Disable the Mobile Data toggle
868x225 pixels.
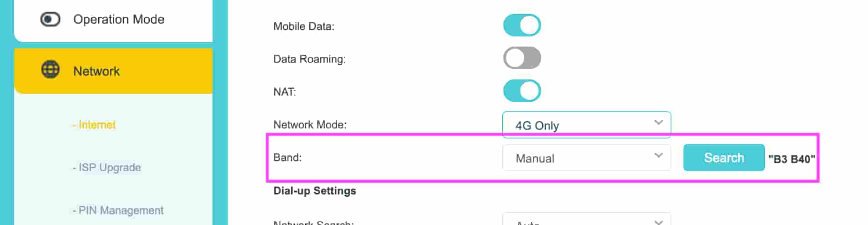[522, 26]
